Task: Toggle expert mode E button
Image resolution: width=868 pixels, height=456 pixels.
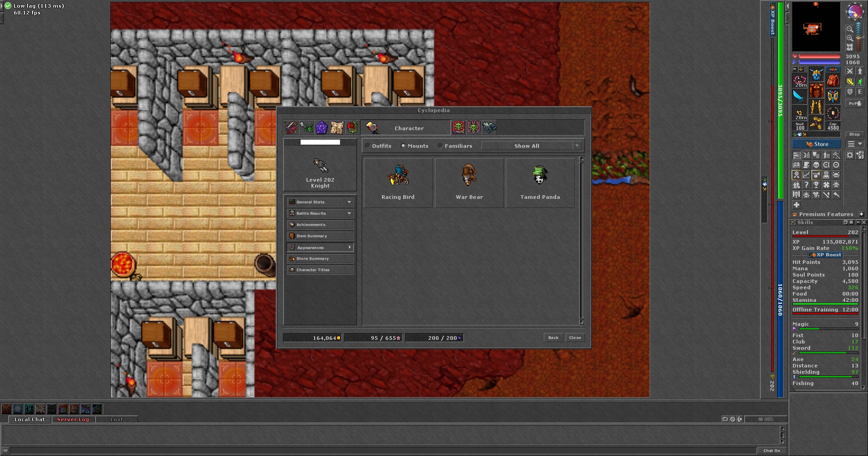Action: tap(860, 92)
